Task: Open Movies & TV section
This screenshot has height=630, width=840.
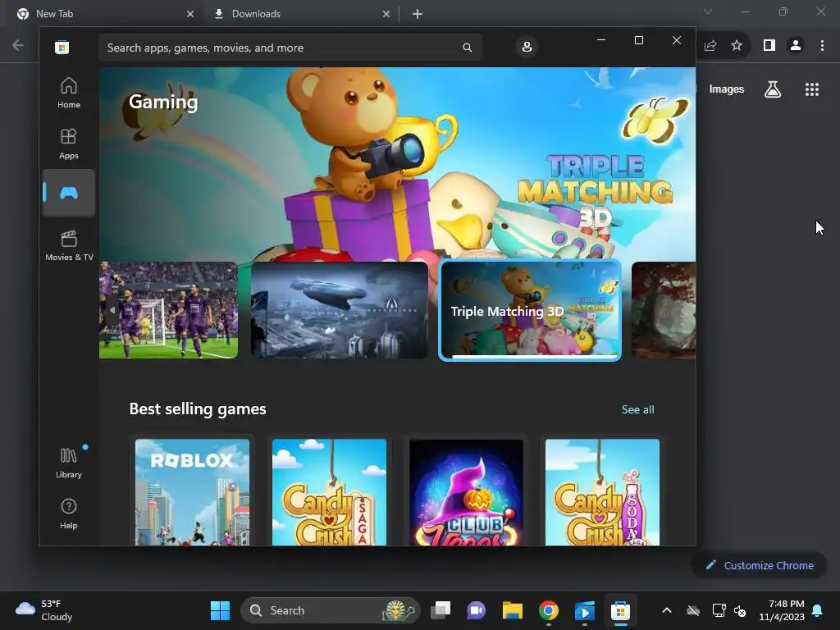Action: 69,245
